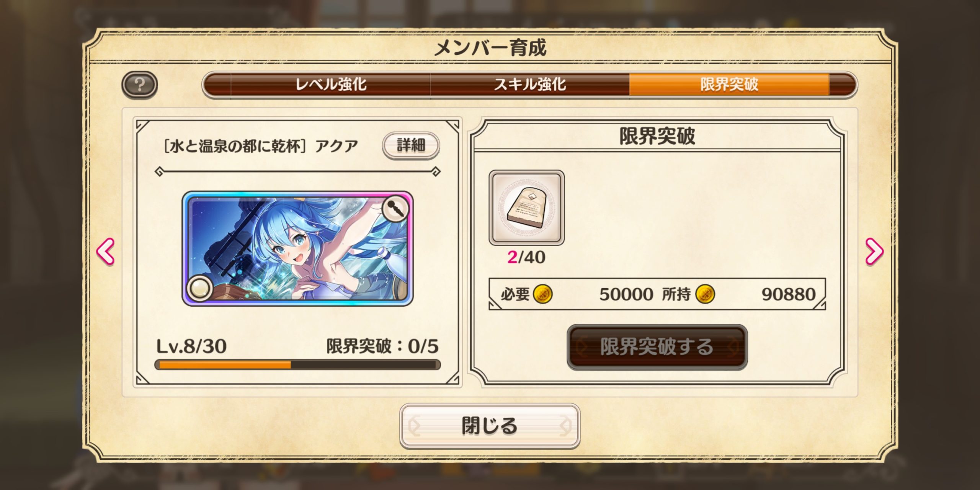This screenshot has width=980, height=490.
Task: Click the Aqua character card illustration
Action: (297, 249)
